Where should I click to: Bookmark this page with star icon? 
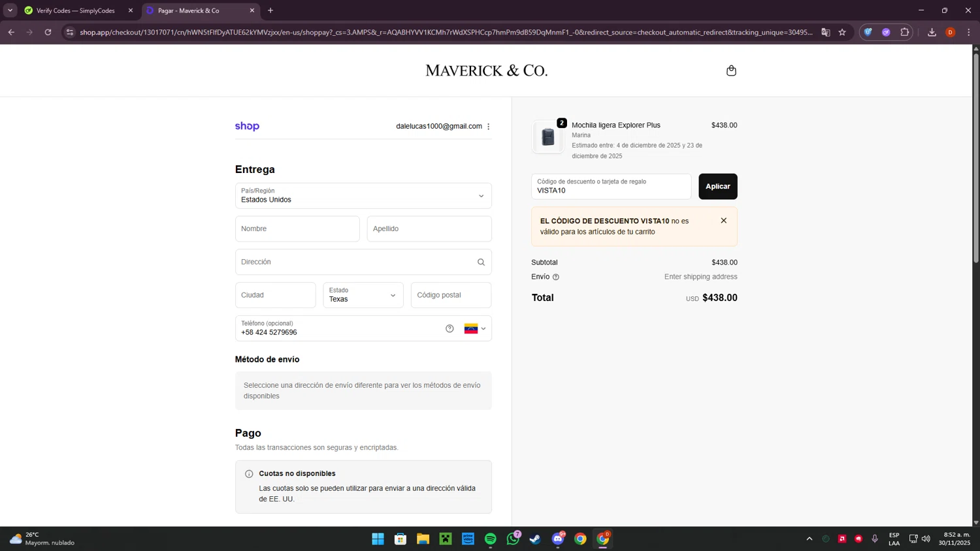tap(842, 32)
